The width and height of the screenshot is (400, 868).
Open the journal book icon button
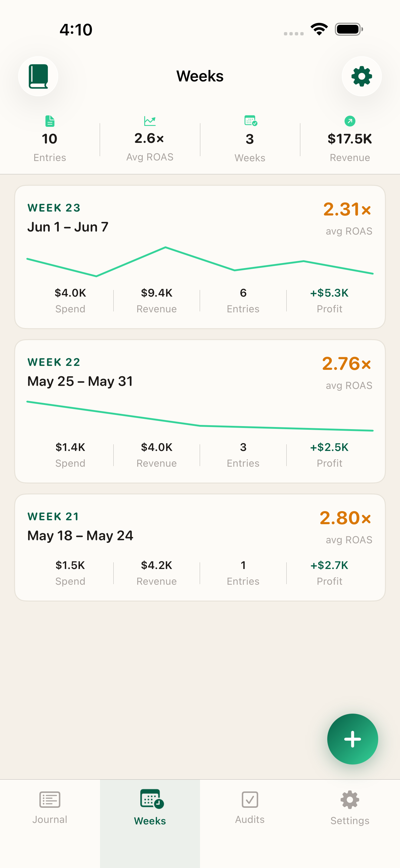point(38,76)
